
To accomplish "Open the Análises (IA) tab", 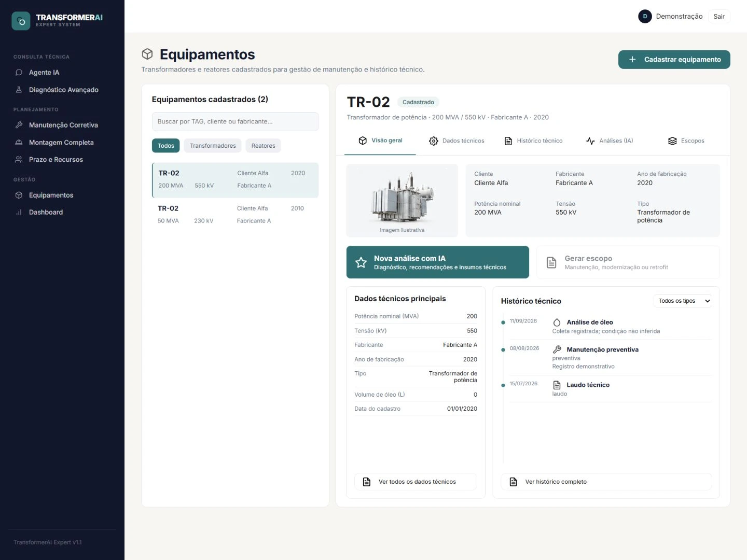I will 610,141.
